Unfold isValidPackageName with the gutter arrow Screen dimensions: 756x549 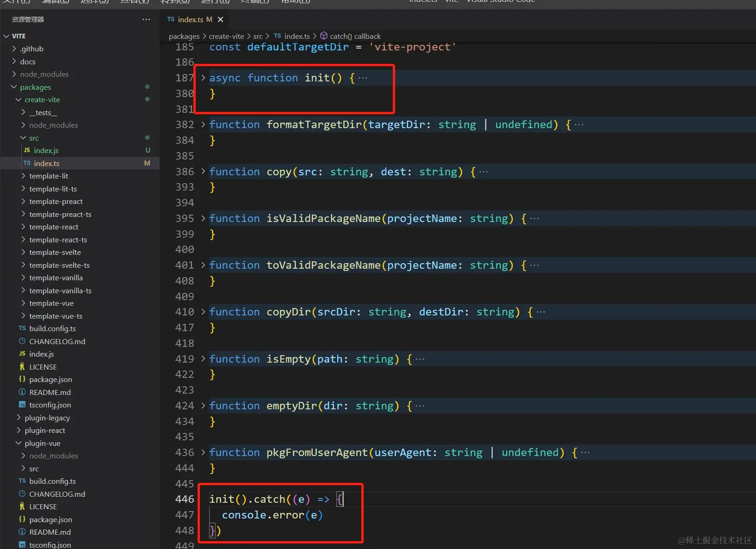tap(203, 218)
